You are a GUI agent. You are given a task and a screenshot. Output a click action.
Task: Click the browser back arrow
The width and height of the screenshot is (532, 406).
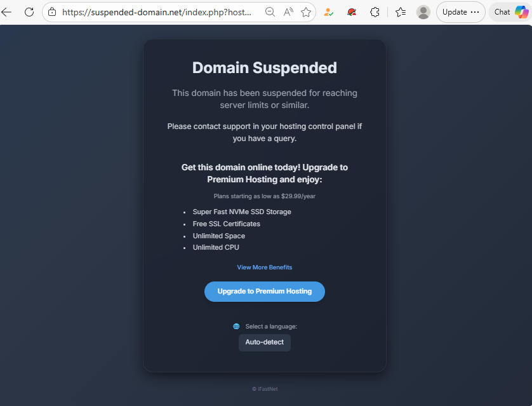7,12
